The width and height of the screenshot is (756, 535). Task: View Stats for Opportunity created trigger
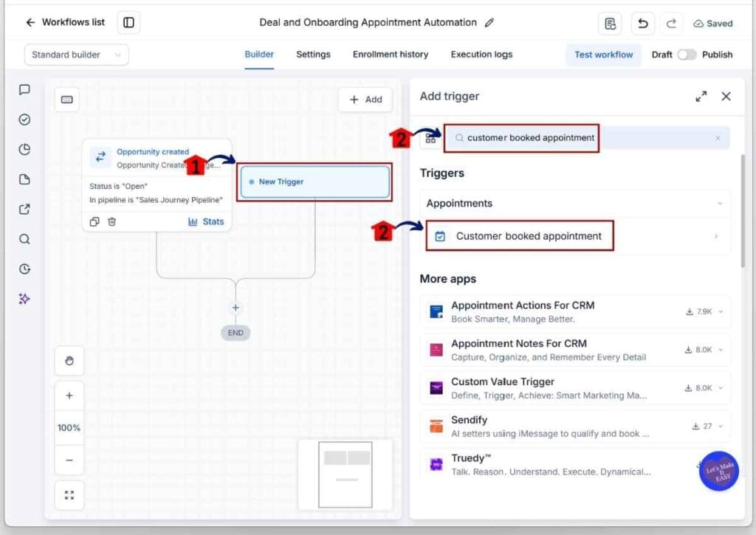click(206, 221)
